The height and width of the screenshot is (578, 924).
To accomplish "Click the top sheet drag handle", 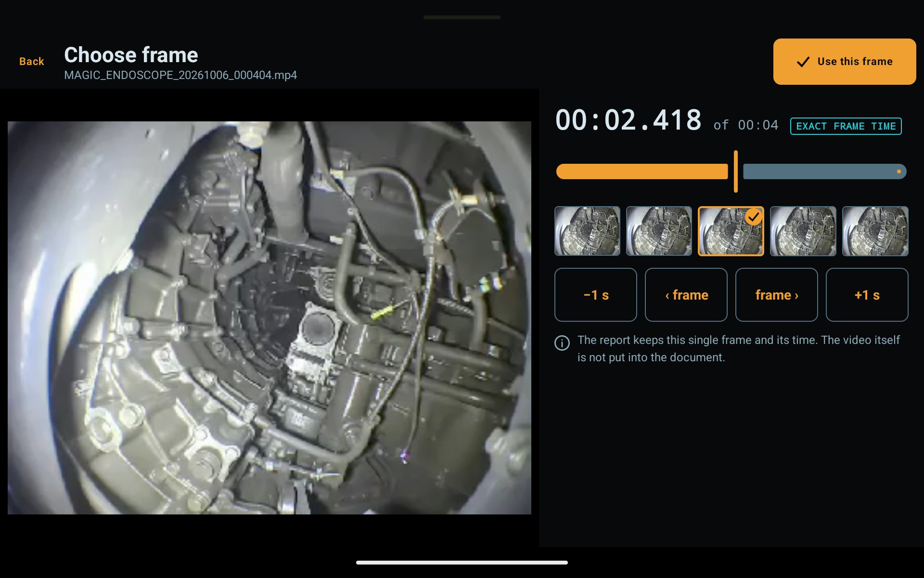I will [462, 17].
